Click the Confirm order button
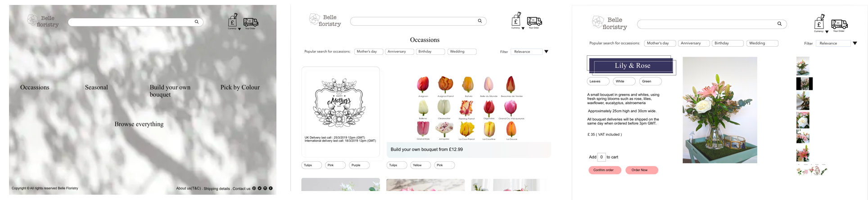This screenshot has width=868, height=200. pos(605,170)
